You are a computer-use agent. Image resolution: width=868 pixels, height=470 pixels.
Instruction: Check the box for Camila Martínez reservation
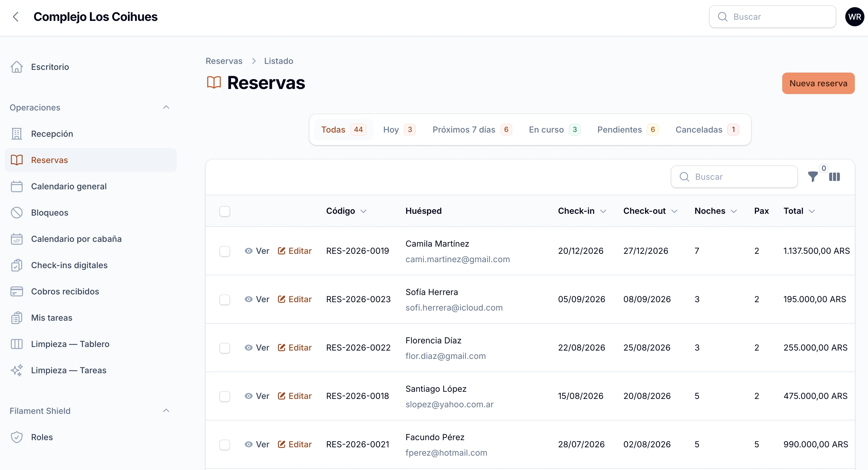click(225, 251)
